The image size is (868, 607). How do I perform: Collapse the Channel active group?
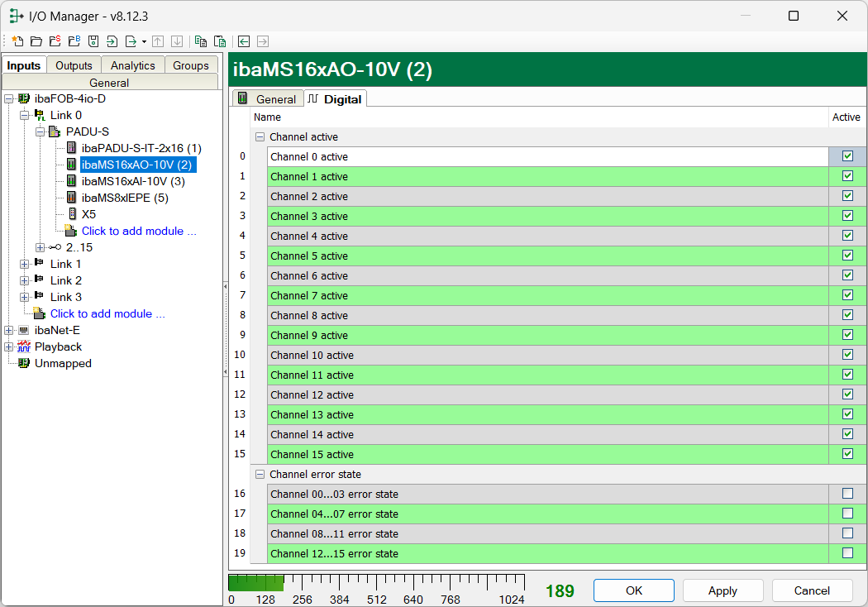pos(260,137)
